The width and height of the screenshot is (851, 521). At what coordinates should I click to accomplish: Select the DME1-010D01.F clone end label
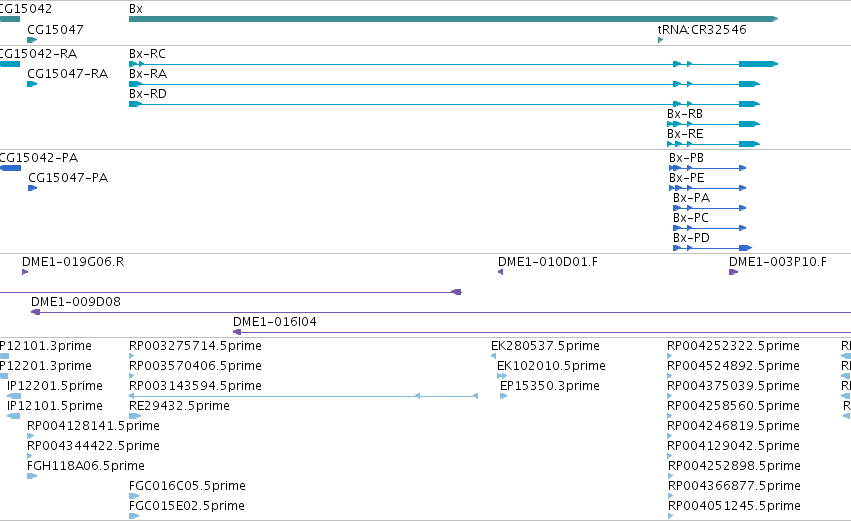tap(548, 262)
